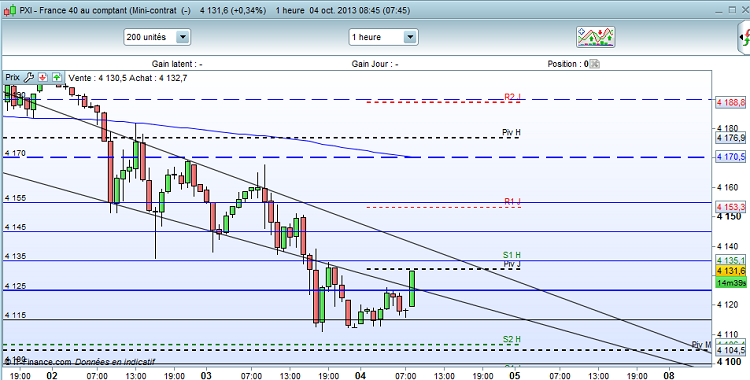750x380 pixels.
Task: Click the latest tall green candlestick
Action: coord(412,288)
